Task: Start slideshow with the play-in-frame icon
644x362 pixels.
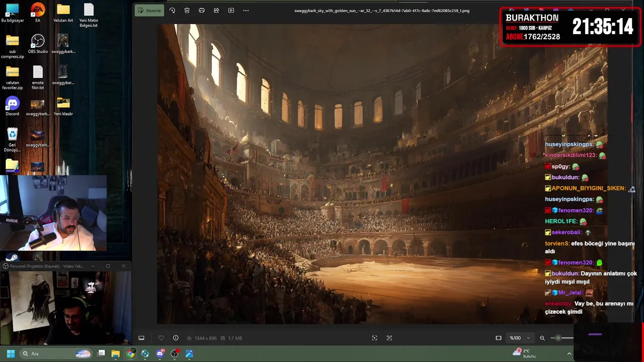Action: click(231, 11)
